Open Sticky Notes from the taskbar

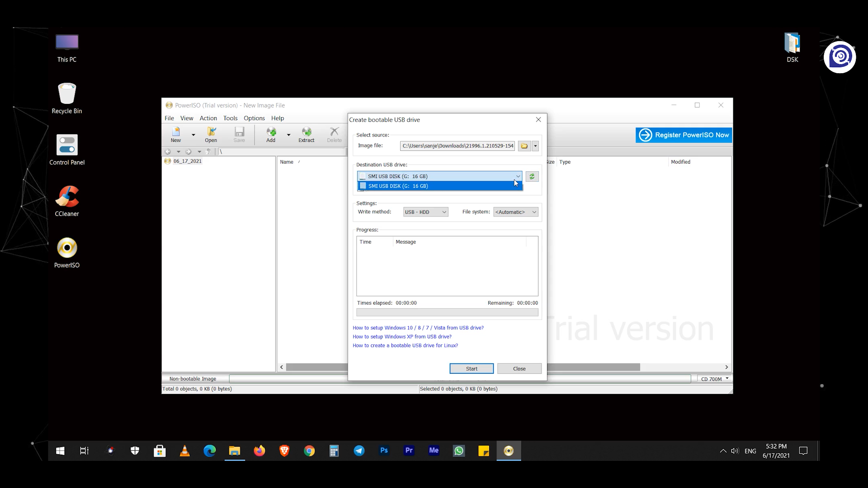pos(484,451)
